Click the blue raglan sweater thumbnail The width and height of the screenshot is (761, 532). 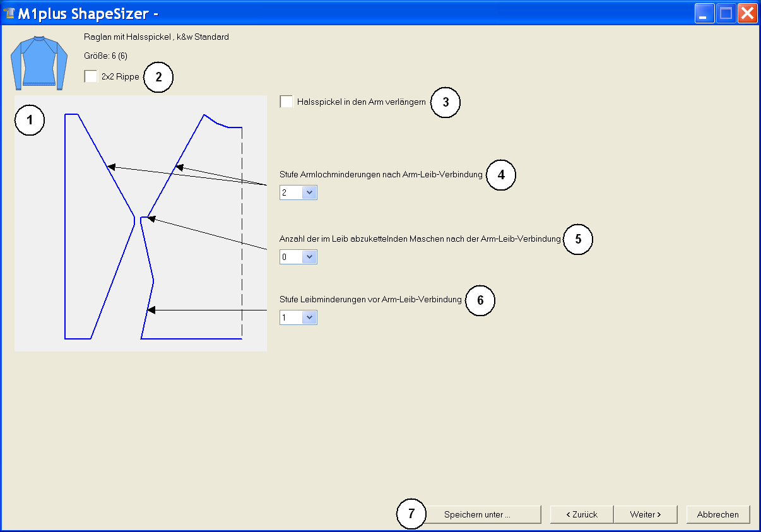pos(38,62)
